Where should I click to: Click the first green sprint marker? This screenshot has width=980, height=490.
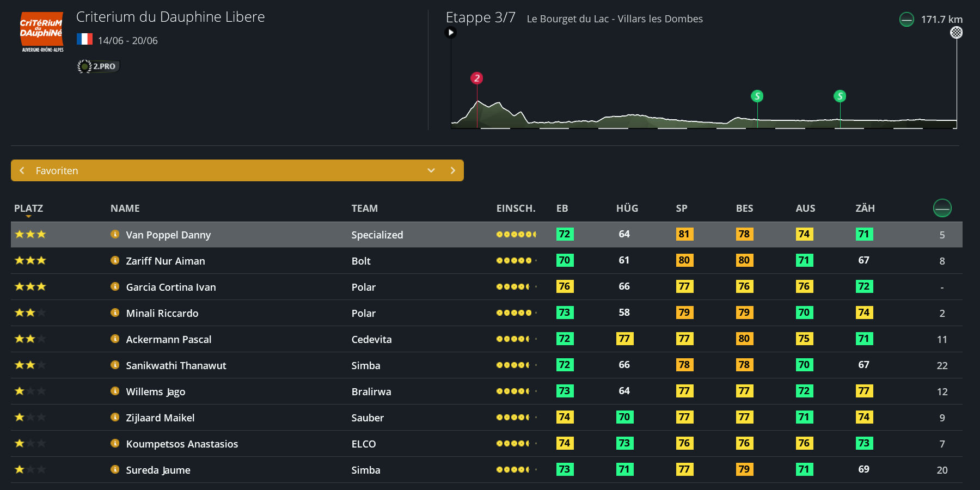(757, 96)
